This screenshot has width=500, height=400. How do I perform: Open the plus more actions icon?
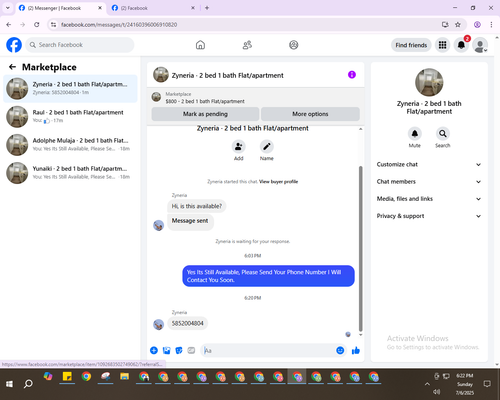[154, 350]
